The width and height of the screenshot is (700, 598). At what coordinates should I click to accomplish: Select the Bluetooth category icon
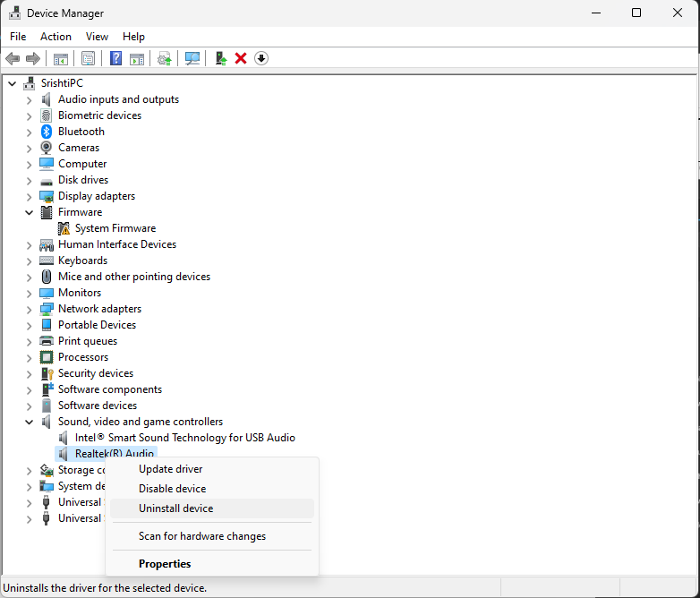point(47,132)
